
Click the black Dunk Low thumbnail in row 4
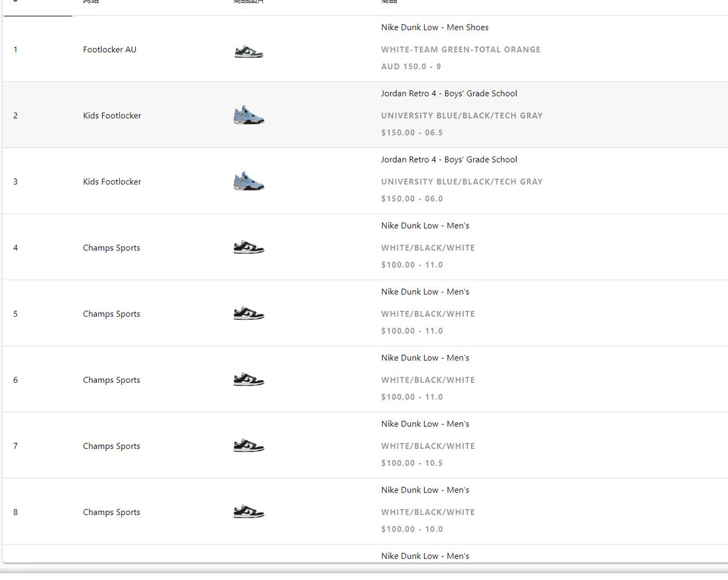click(x=249, y=248)
